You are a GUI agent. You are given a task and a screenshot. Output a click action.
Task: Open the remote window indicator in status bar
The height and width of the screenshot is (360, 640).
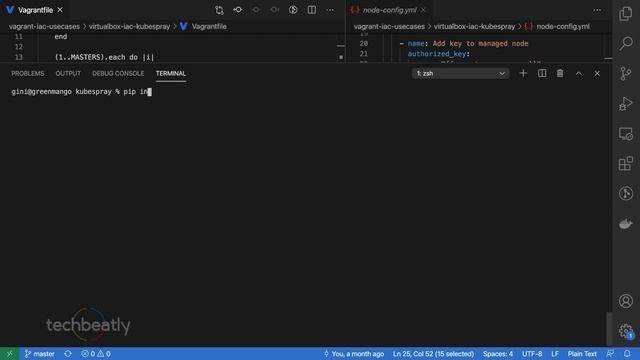[x=9, y=354]
